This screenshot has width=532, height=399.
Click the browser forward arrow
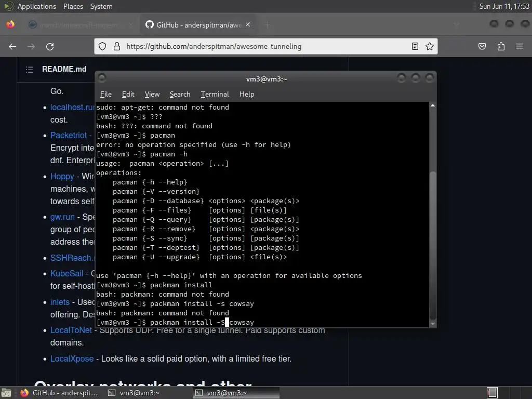pos(31,46)
